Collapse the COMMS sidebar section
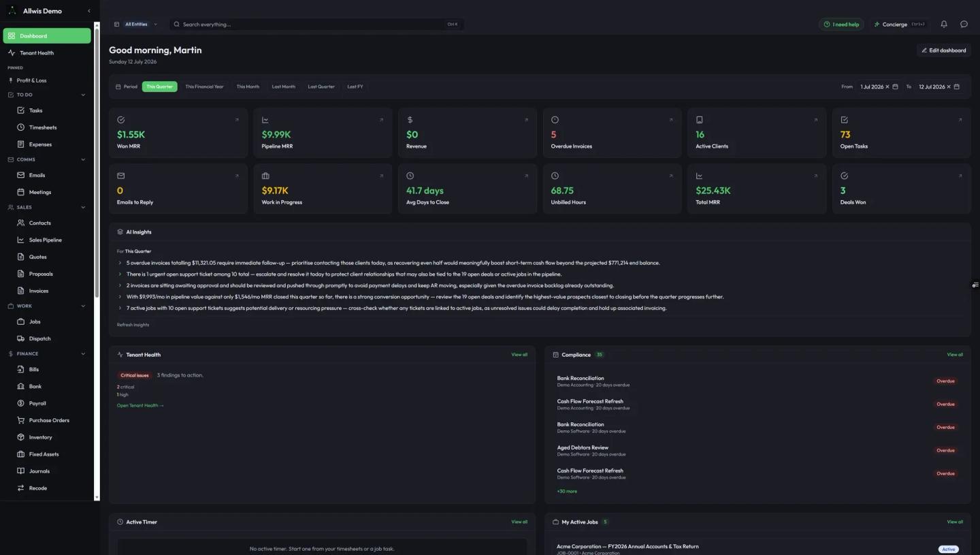The image size is (980, 555). (83, 159)
